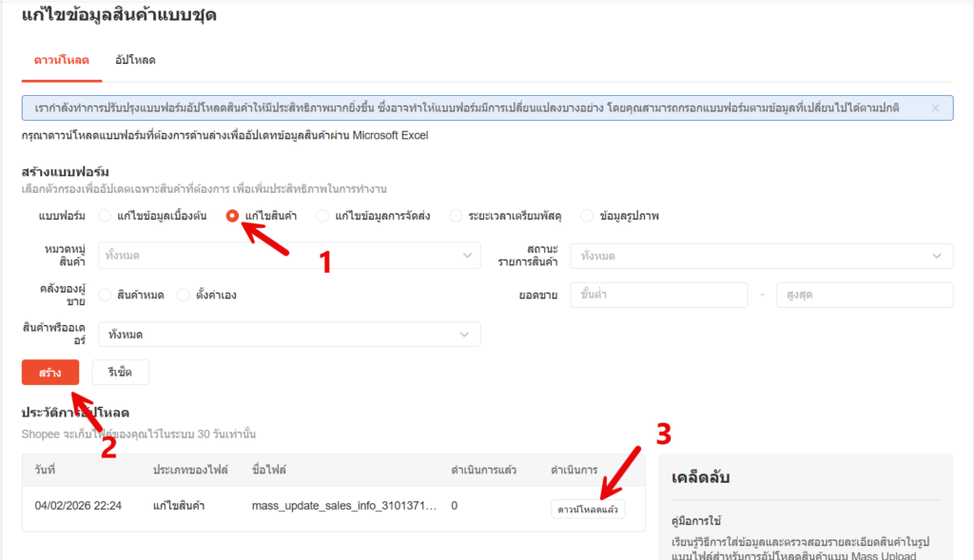Viewport: 974px width, 560px height.
Task: Click chevron arrow in category dropdown
Action: point(465,256)
